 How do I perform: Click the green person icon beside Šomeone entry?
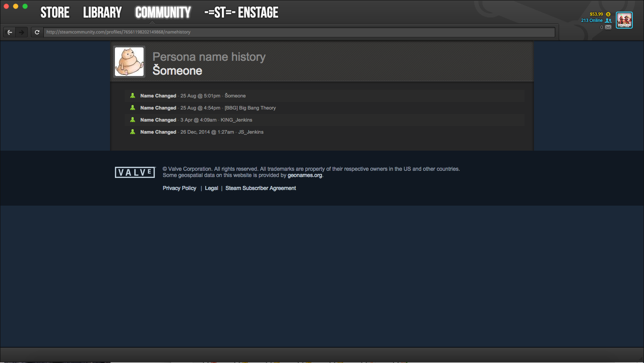point(132,96)
